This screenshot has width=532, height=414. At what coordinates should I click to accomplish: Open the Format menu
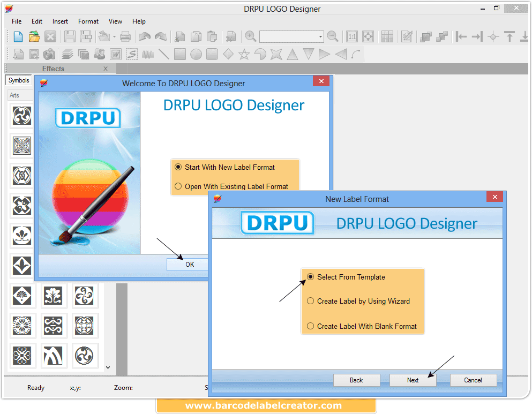[x=88, y=21]
